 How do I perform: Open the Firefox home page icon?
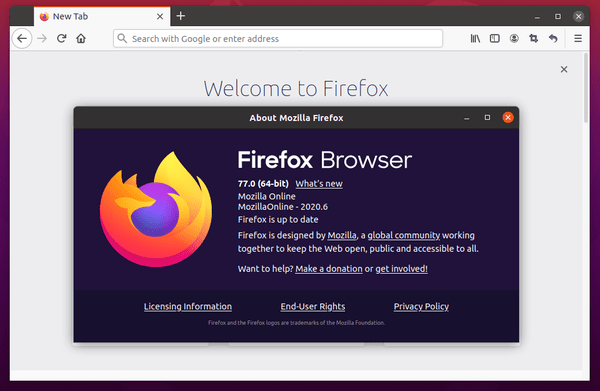tap(81, 38)
